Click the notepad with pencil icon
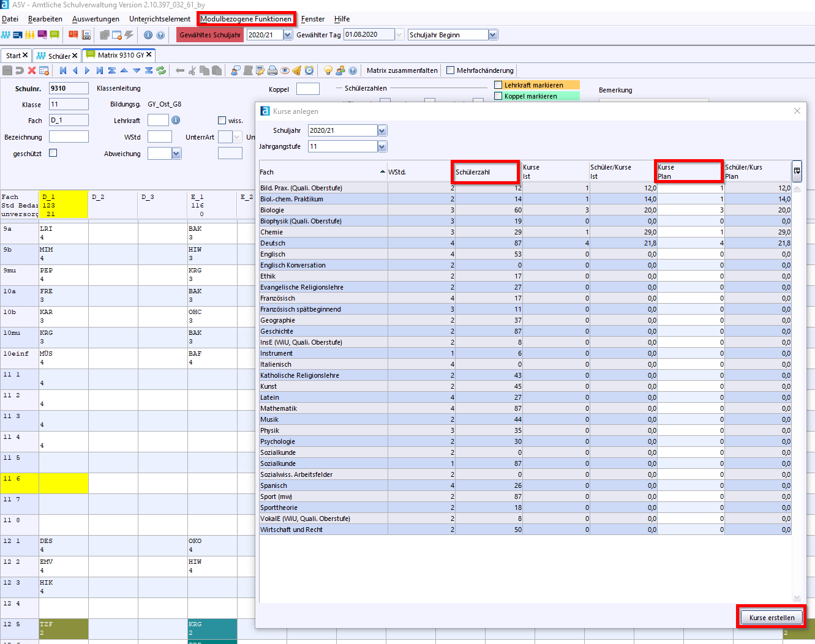The height and width of the screenshot is (644, 815). (260, 70)
